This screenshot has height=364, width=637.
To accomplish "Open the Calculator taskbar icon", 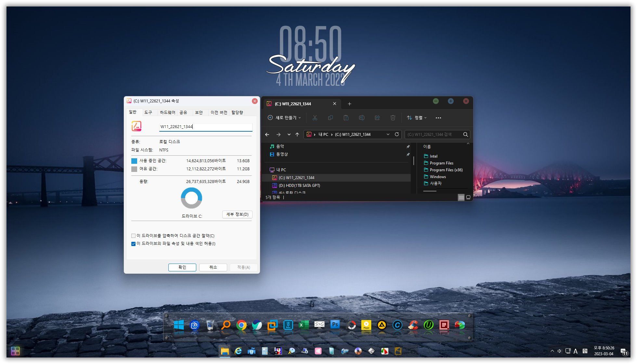I will 265,351.
